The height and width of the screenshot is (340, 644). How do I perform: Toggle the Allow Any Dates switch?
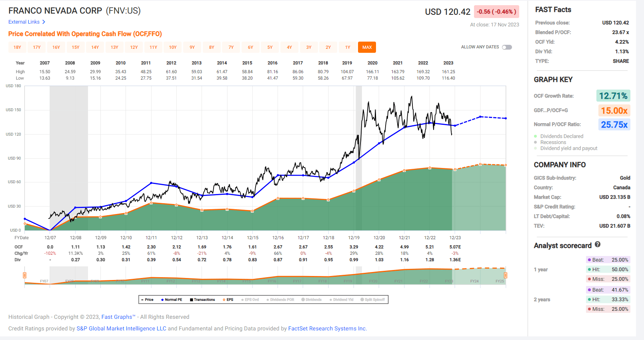[507, 47]
